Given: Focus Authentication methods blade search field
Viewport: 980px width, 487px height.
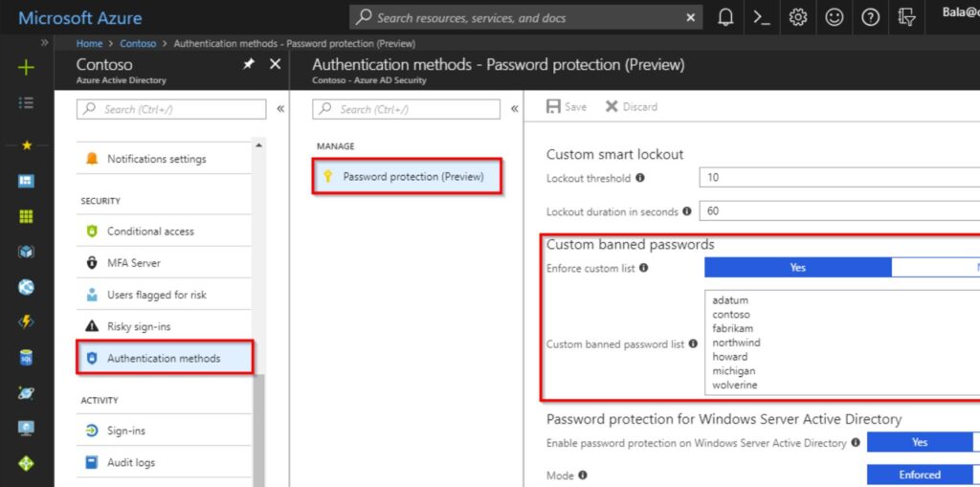Looking at the screenshot, I should tap(406, 109).
